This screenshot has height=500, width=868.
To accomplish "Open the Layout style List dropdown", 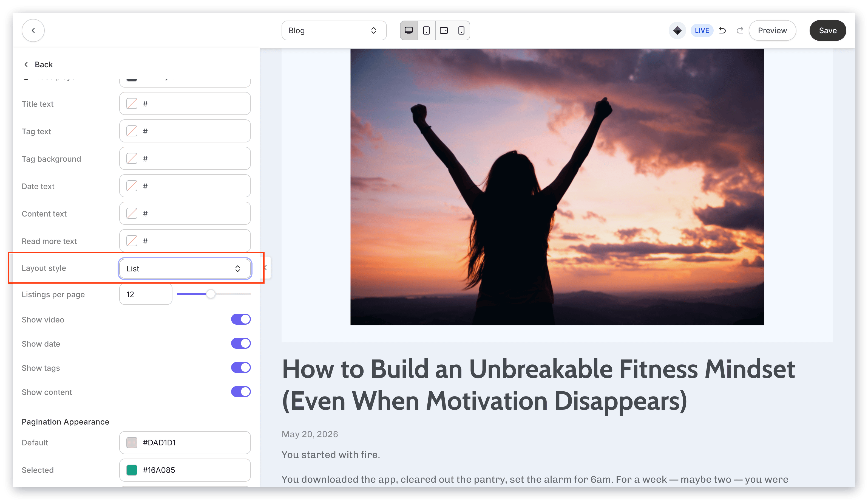I will (185, 269).
